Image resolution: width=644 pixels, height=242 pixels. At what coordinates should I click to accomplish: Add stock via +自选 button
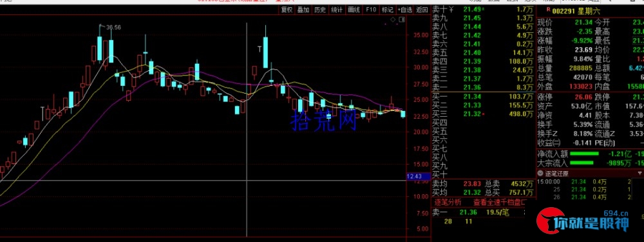click(404, 10)
